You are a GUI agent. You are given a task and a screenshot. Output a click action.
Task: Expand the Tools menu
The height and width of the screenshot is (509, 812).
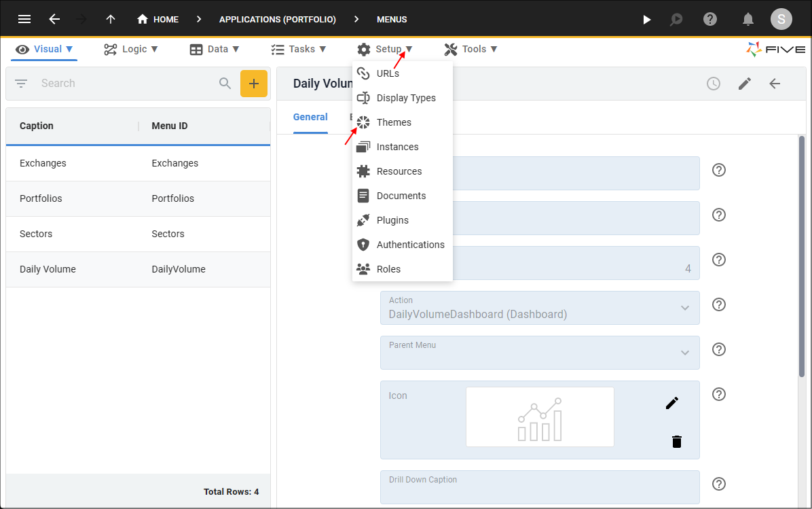click(x=470, y=49)
